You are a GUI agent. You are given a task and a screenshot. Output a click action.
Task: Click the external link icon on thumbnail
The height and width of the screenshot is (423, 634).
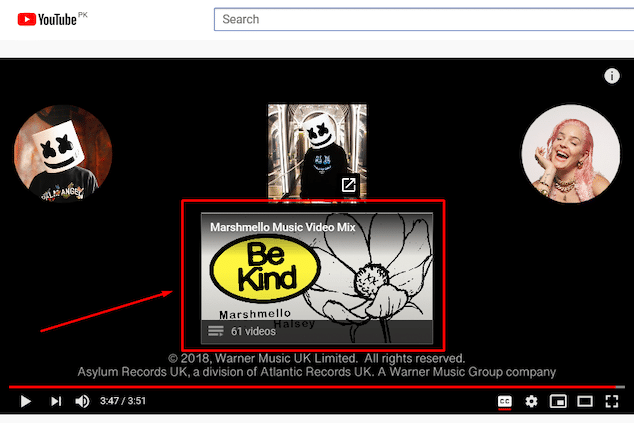tap(349, 185)
